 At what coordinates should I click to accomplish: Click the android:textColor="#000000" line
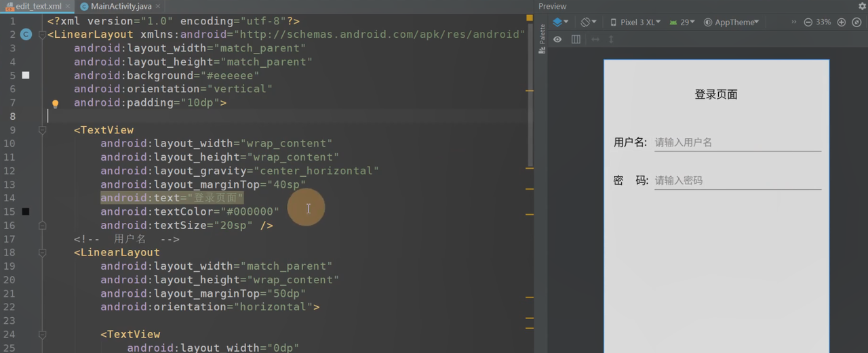[190, 211]
